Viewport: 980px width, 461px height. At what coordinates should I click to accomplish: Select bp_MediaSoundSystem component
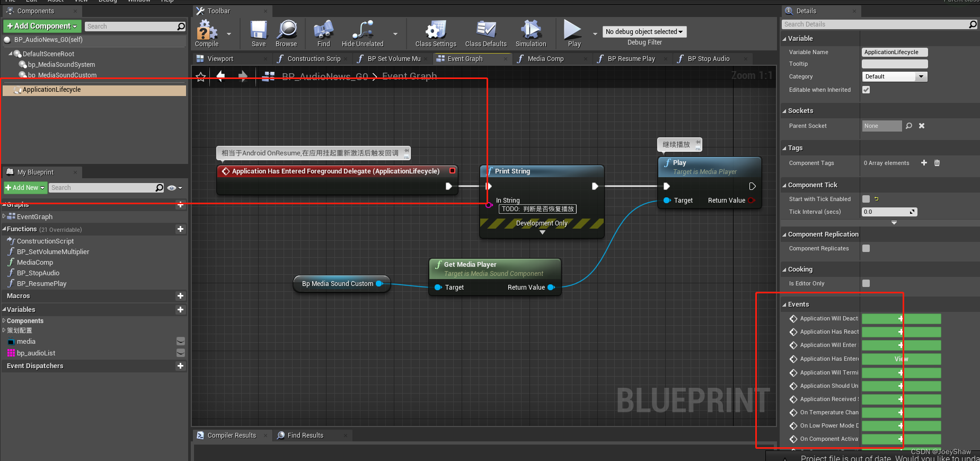point(61,65)
